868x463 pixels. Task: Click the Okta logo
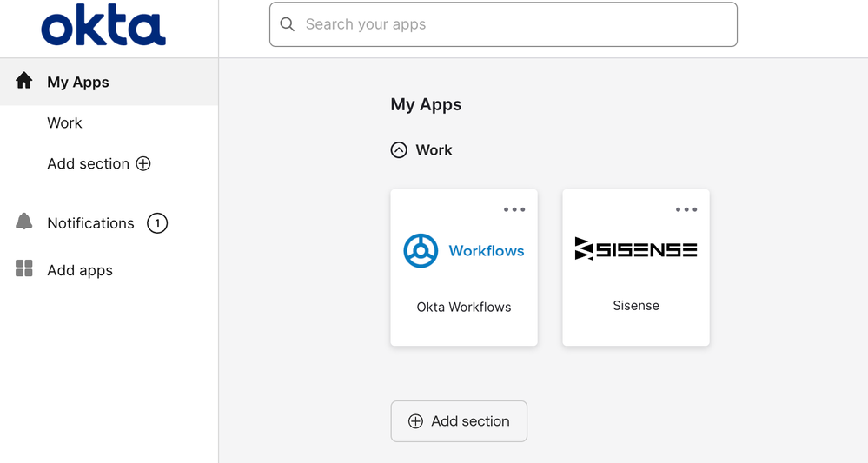103,28
